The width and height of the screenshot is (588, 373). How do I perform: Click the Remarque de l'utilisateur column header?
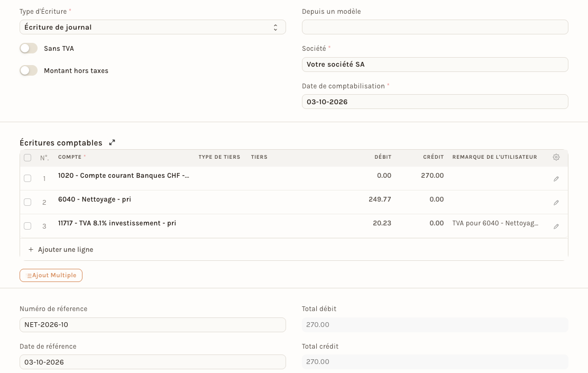pos(494,157)
